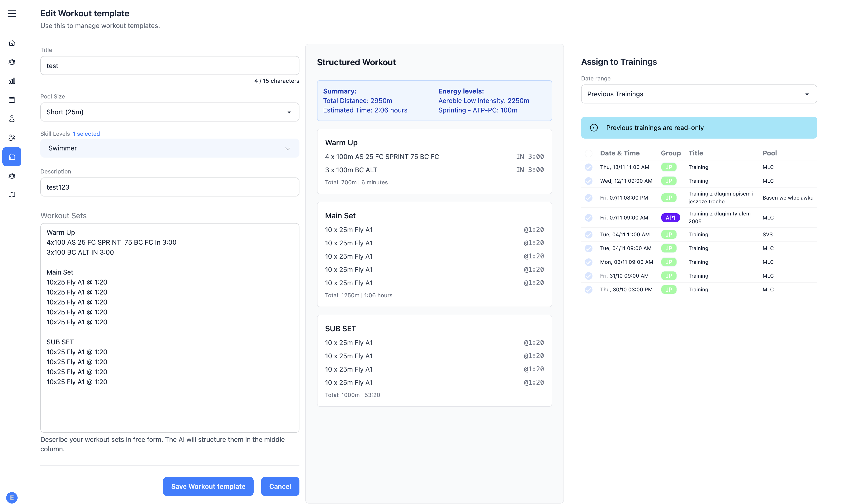The width and height of the screenshot is (843, 504).
Task: Click the Save Workout template button
Action: (x=208, y=486)
